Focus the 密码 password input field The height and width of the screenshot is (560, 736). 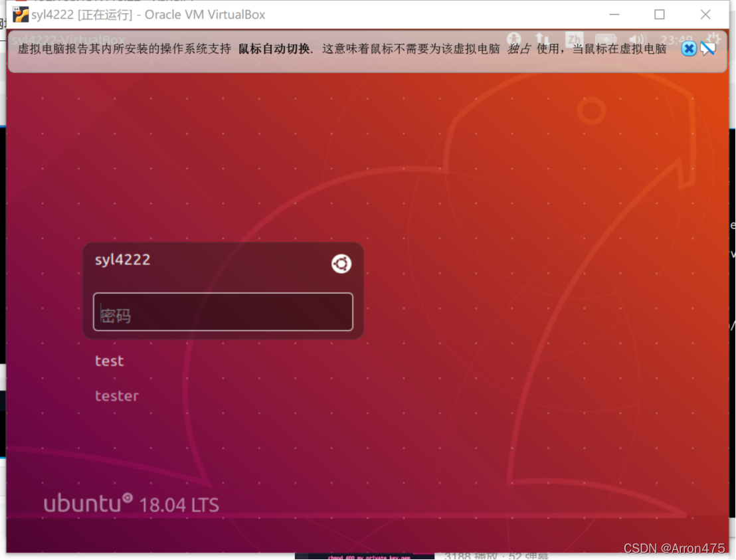223,312
